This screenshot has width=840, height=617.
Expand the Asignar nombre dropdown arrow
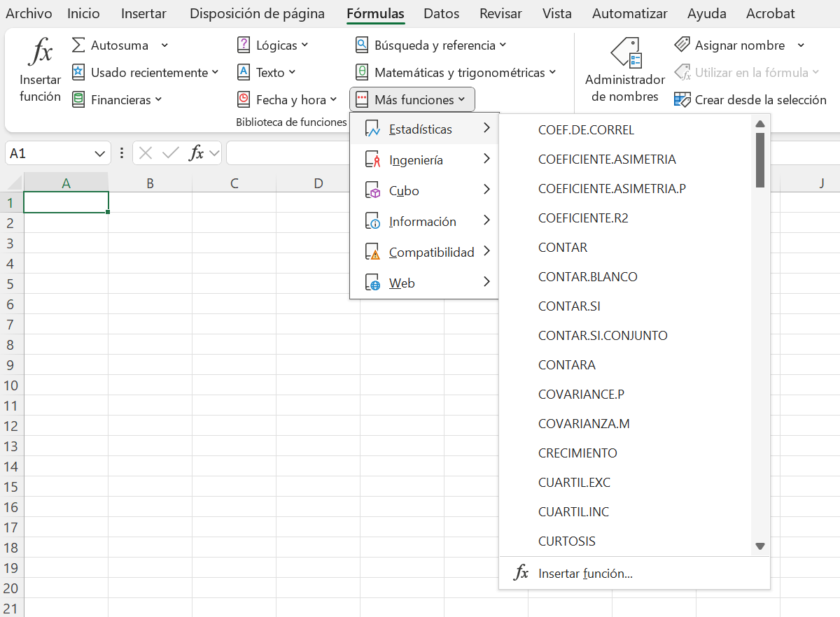(801, 45)
